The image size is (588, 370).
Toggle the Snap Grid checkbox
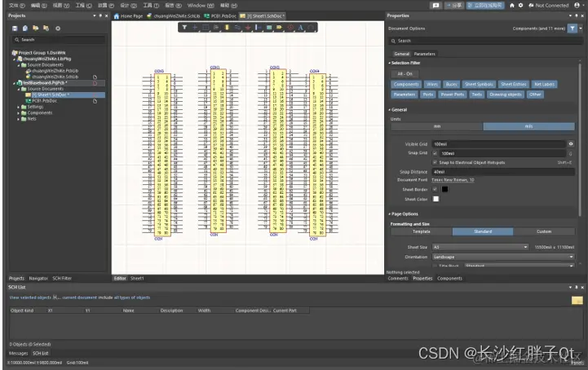tap(435, 153)
